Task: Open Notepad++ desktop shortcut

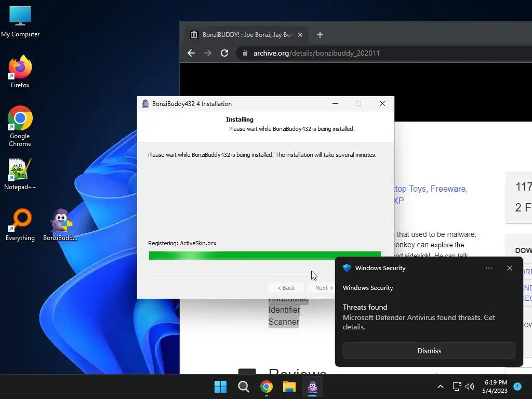Action: [20, 174]
